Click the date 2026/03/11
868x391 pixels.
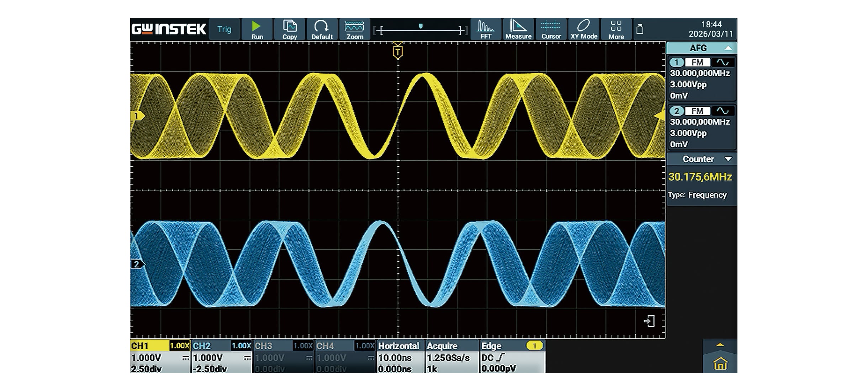(x=711, y=34)
